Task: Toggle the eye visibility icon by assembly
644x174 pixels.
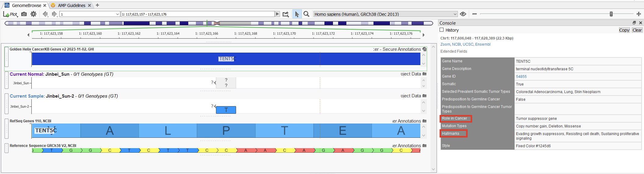Action: [x=463, y=14]
